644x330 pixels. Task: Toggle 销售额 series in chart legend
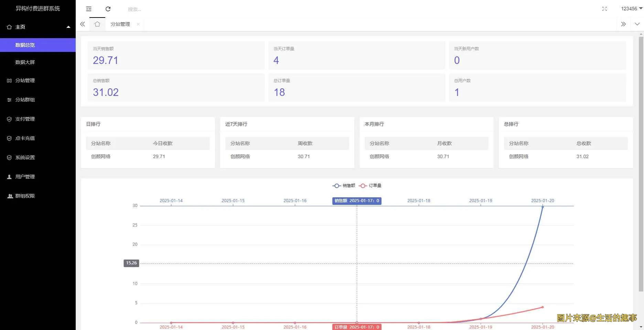pos(344,186)
